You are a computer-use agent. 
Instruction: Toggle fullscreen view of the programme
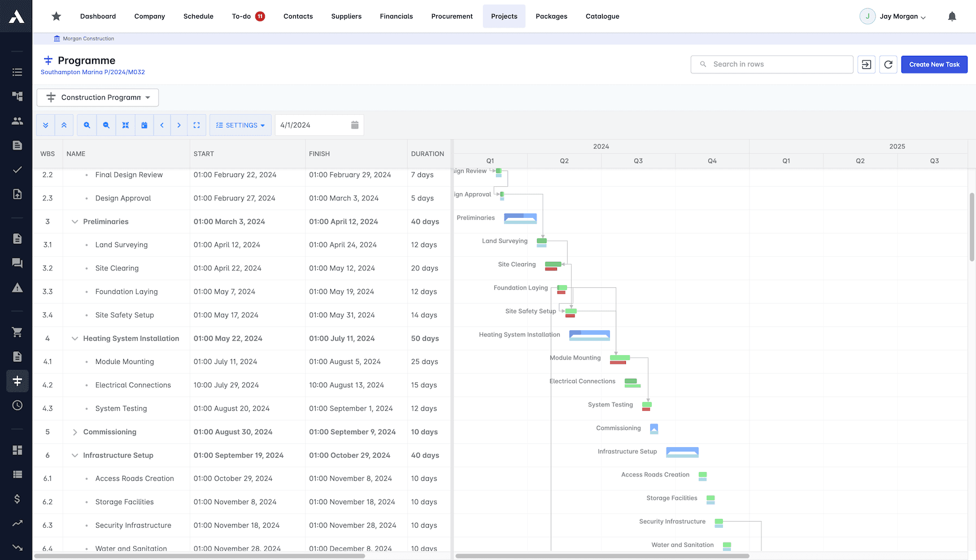[197, 125]
